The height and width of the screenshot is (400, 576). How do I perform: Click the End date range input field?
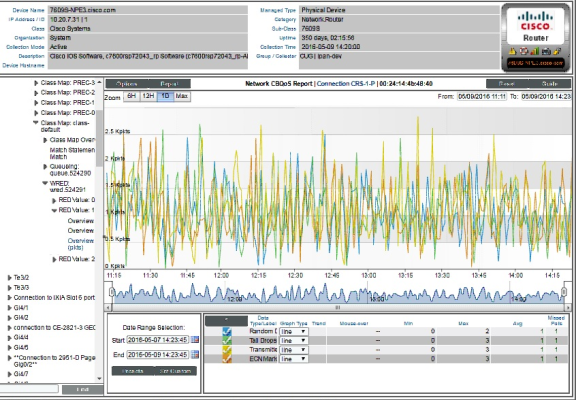tap(158, 354)
